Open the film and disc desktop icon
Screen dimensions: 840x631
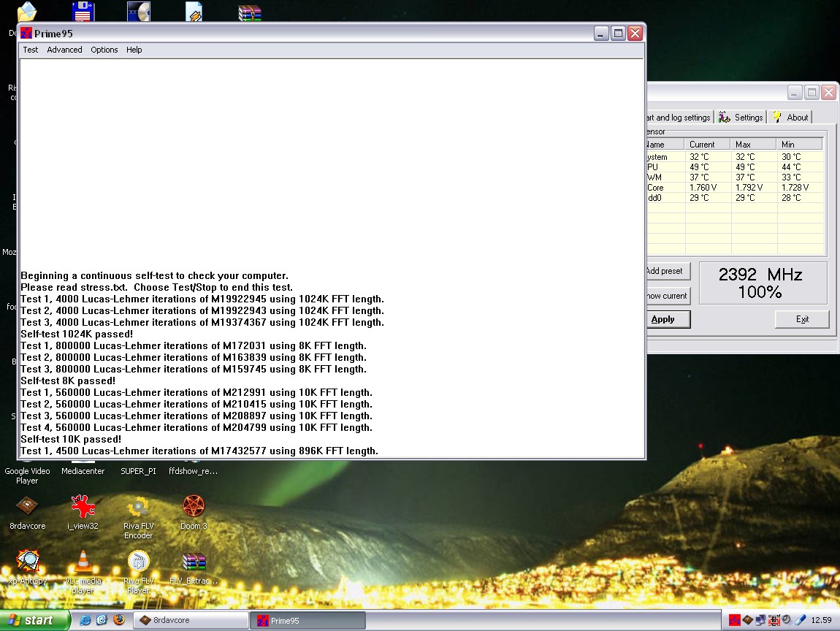coord(139,12)
